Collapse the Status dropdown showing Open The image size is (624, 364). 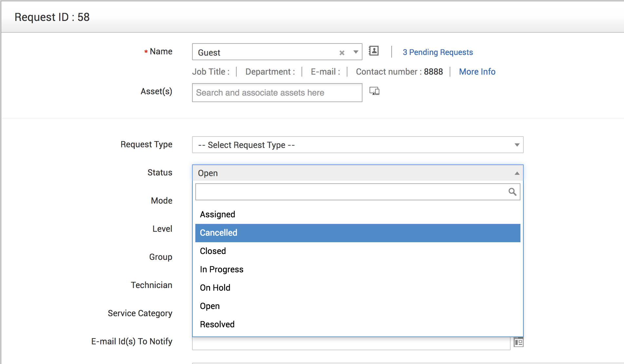(x=358, y=173)
